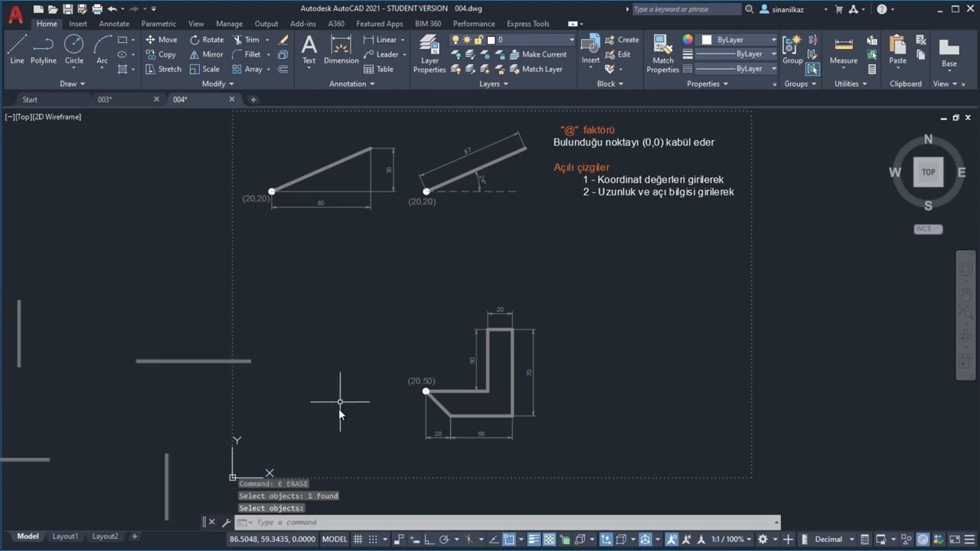Image resolution: width=980 pixels, height=551 pixels.
Task: Open Layer Properties
Action: [x=430, y=54]
